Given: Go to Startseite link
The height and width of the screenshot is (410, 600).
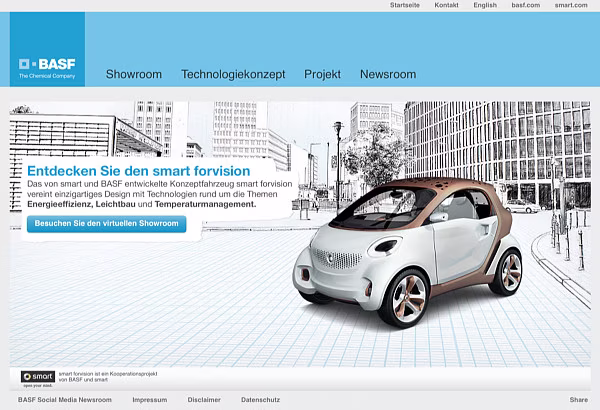Looking at the screenshot, I should [405, 5].
